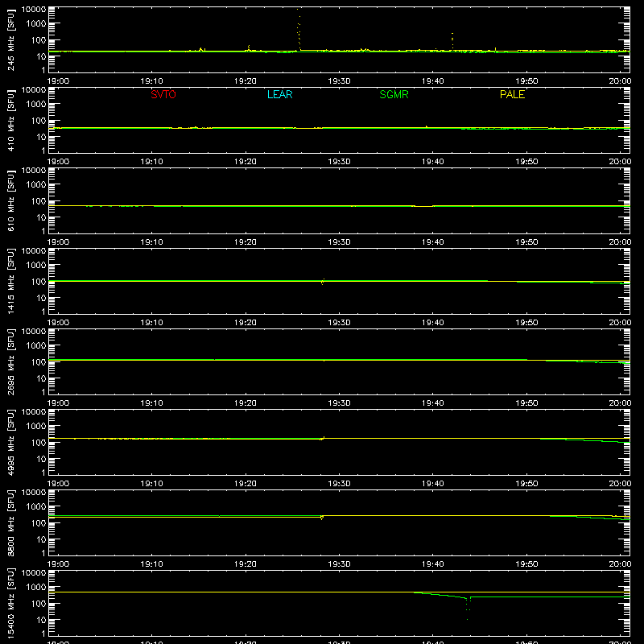Click 19:10 label under the 8800 MHz plot
The width and height of the screenshot is (644, 644).
coord(151,564)
